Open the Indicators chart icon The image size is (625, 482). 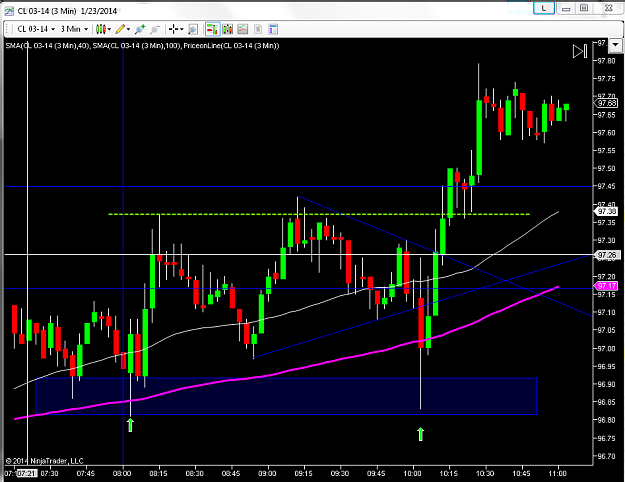(242, 29)
